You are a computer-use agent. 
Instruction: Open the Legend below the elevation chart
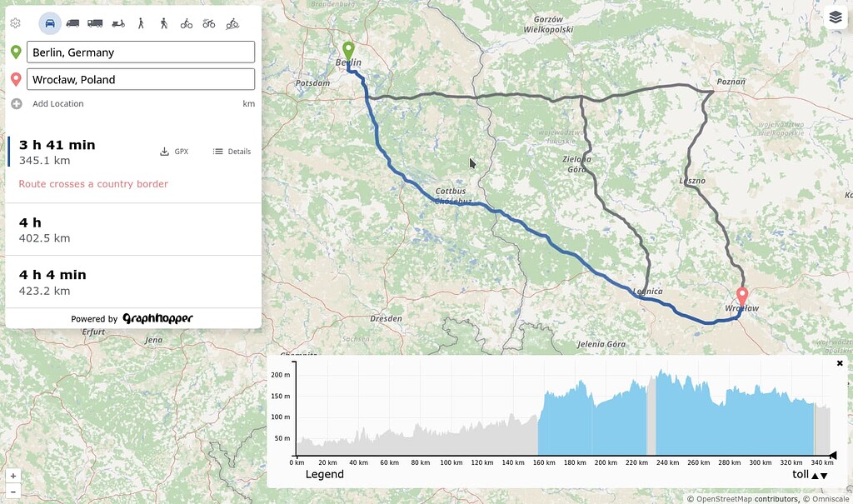[x=324, y=474]
